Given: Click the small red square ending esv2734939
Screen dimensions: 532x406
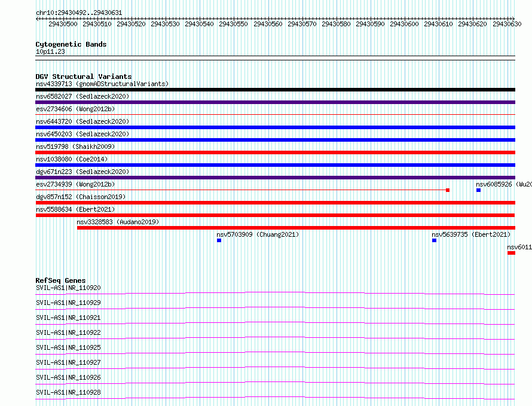Looking at the screenshot, I should [448, 190].
